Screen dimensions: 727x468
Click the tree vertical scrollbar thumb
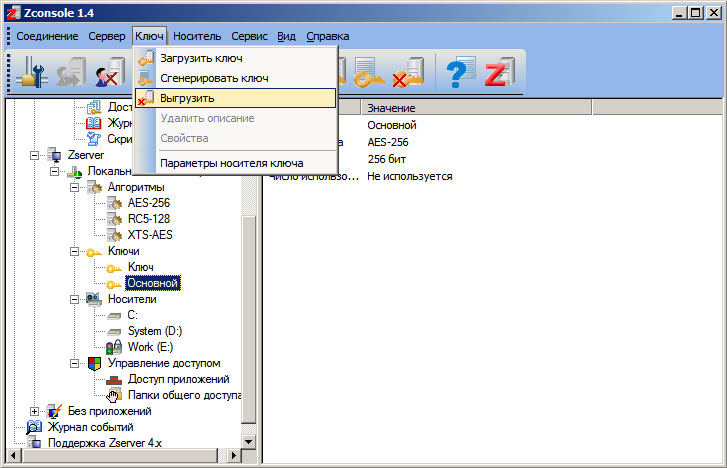point(249,319)
